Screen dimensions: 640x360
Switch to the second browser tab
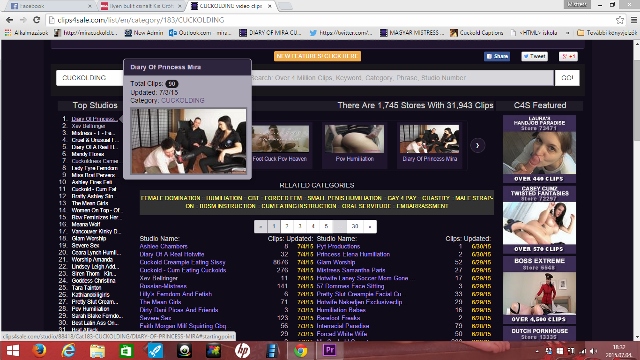141,6
